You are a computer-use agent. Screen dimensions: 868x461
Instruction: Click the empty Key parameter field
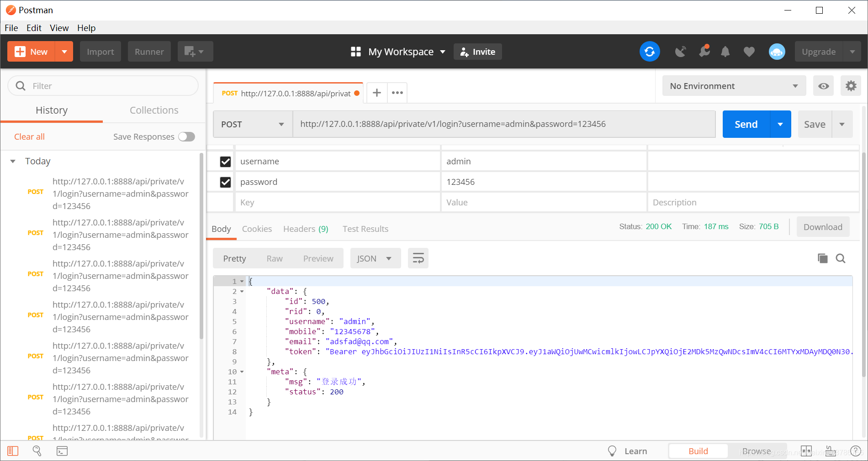pos(338,202)
